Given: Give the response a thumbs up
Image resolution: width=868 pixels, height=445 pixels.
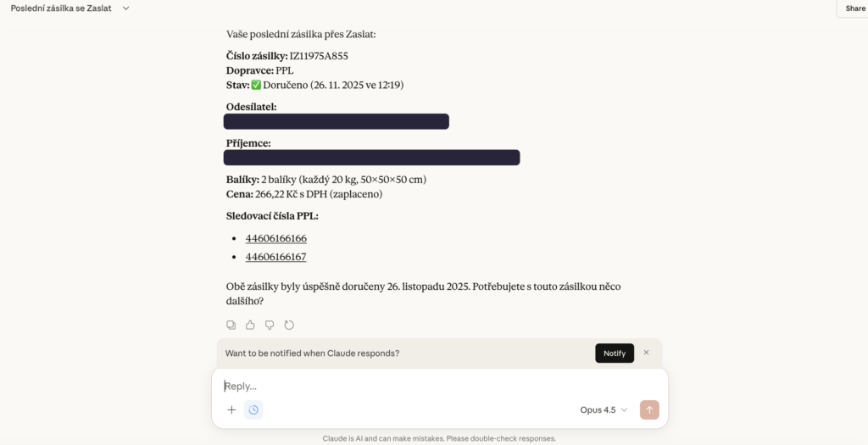Looking at the screenshot, I should pyautogui.click(x=250, y=325).
